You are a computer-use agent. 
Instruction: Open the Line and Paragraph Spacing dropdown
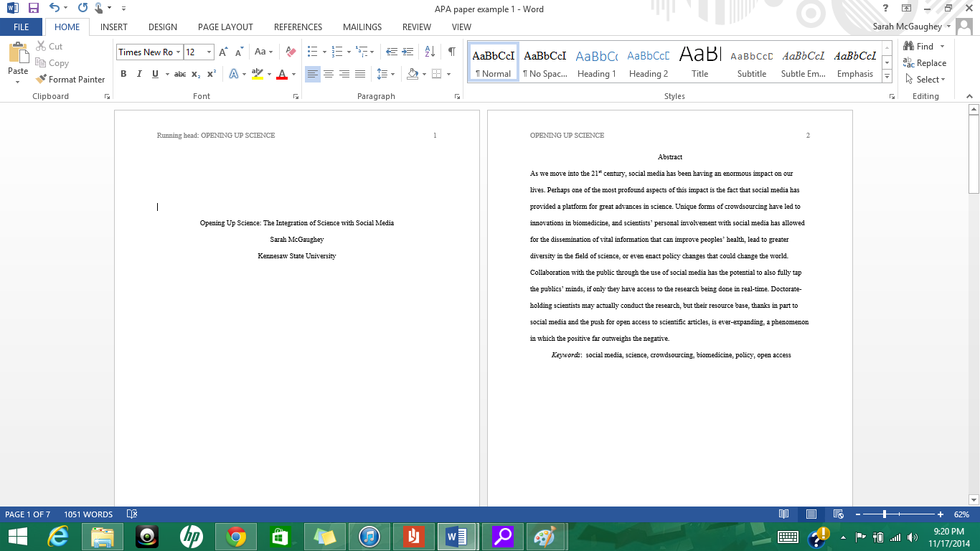[x=385, y=74]
